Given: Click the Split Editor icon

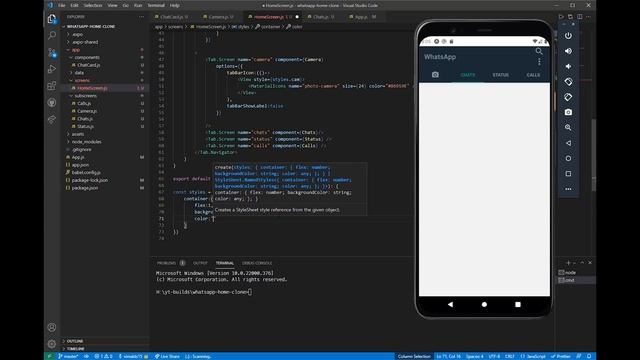Looking at the screenshot, I should tap(580, 17).
